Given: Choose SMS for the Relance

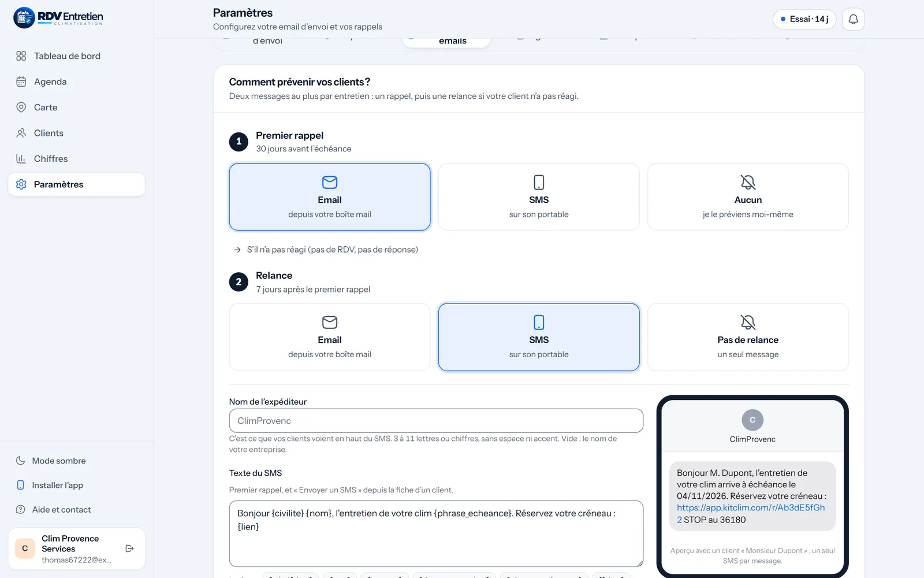Looking at the screenshot, I should (x=539, y=337).
